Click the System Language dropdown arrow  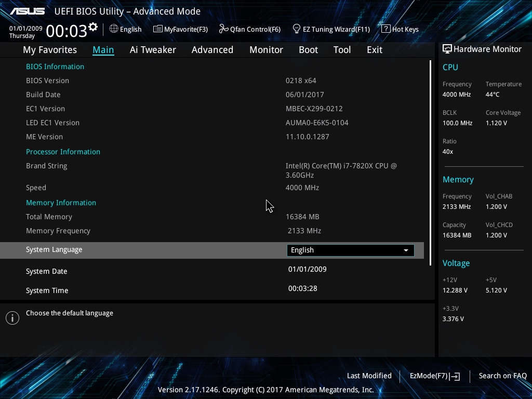coord(406,250)
